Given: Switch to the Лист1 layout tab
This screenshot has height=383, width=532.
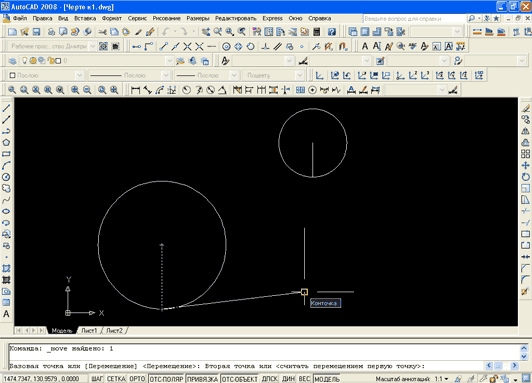Looking at the screenshot, I should click(x=89, y=330).
